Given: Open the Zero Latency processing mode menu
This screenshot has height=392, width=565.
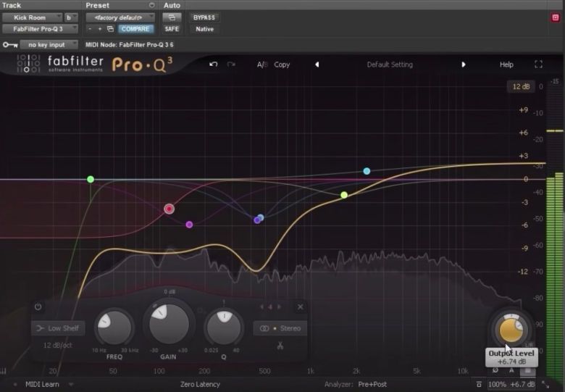Looking at the screenshot, I should (x=200, y=384).
